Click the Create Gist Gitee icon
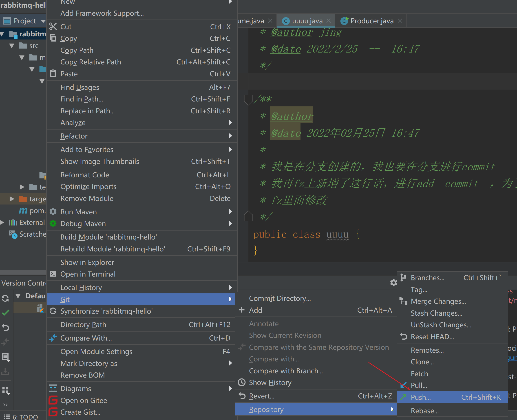The image size is (517, 420). coord(53,412)
